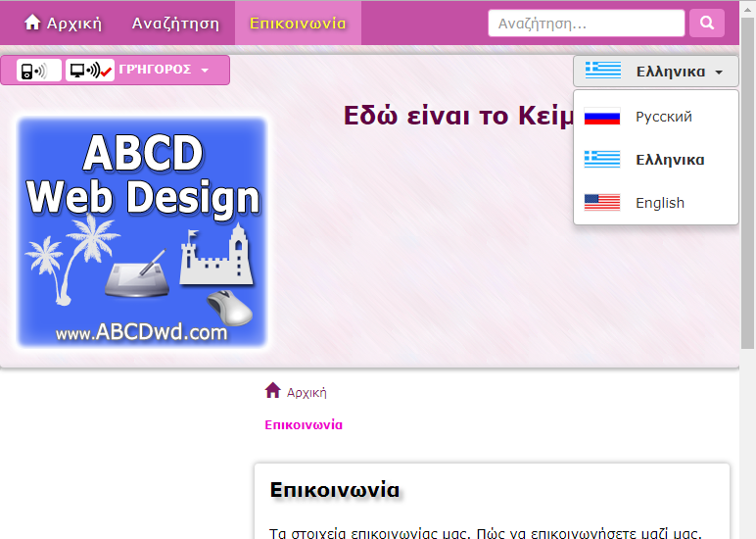Click the pink Επικοινωνία breadcrumb link
756x539 pixels.
tap(304, 425)
